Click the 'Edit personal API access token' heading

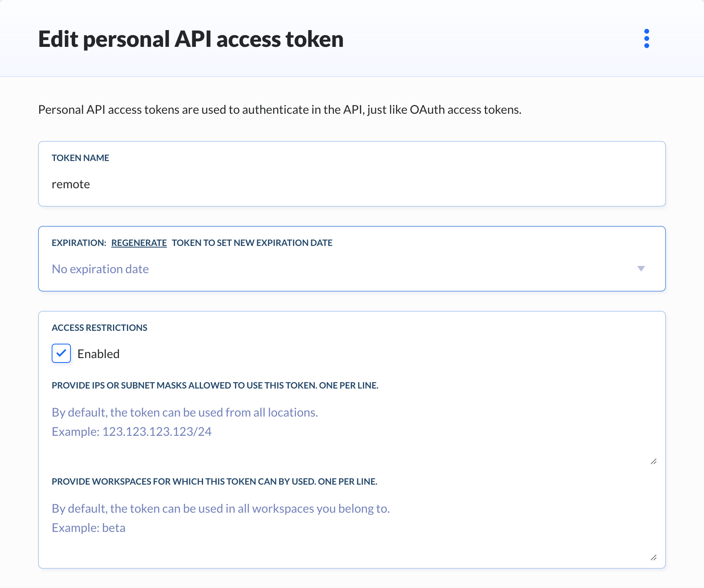(191, 39)
